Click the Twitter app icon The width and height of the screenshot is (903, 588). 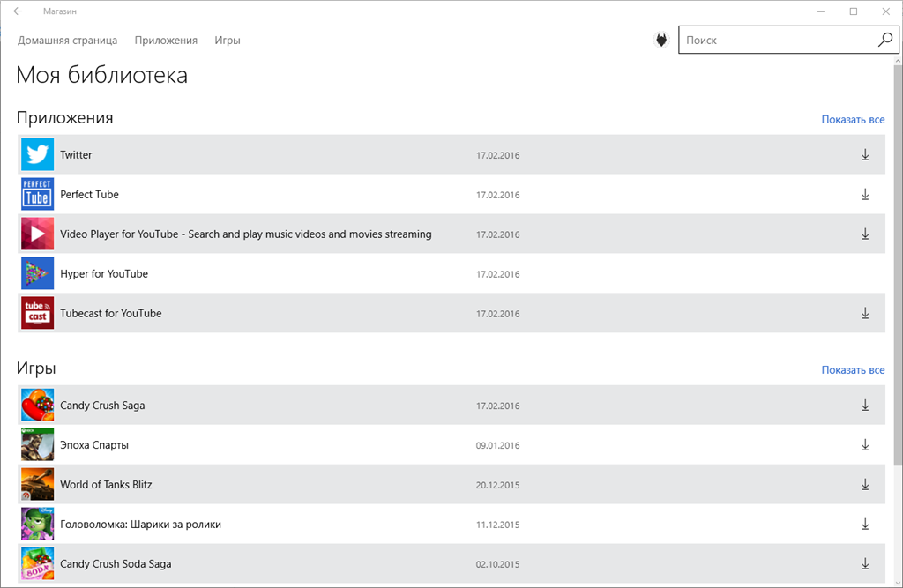pyautogui.click(x=37, y=154)
